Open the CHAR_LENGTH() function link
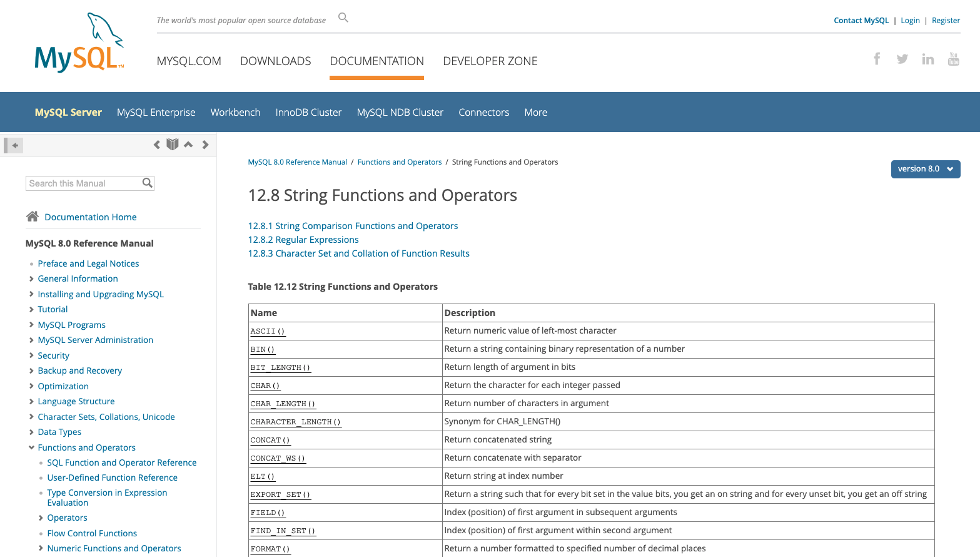This screenshot has width=980, height=557. [x=283, y=404]
